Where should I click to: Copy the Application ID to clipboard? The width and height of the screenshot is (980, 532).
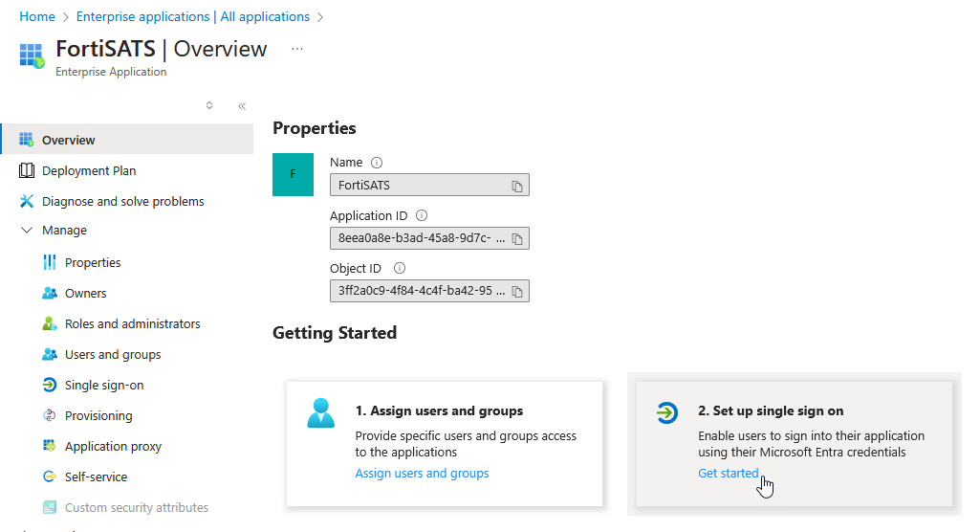point(517,239)
